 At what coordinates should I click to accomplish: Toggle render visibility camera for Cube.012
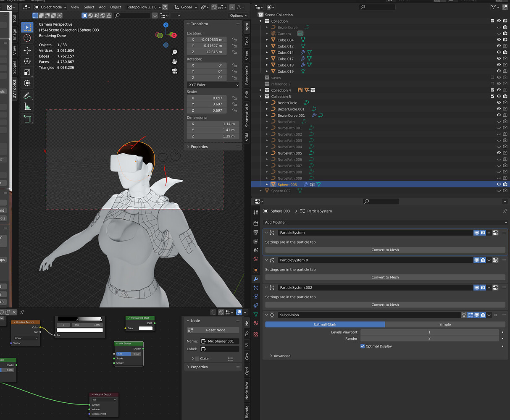click(x=505, y=46)
